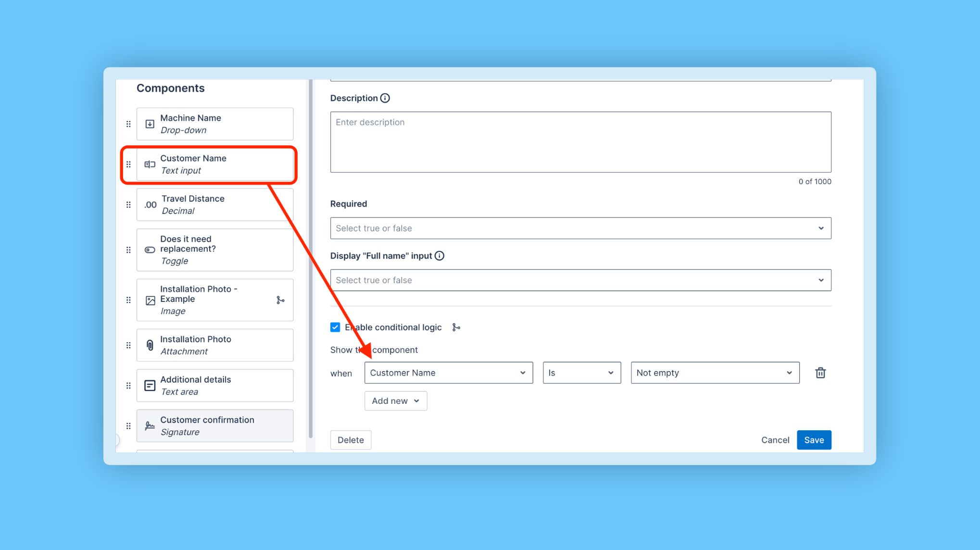Click drag handle beside Machine Name

click(x=128, y=124)
